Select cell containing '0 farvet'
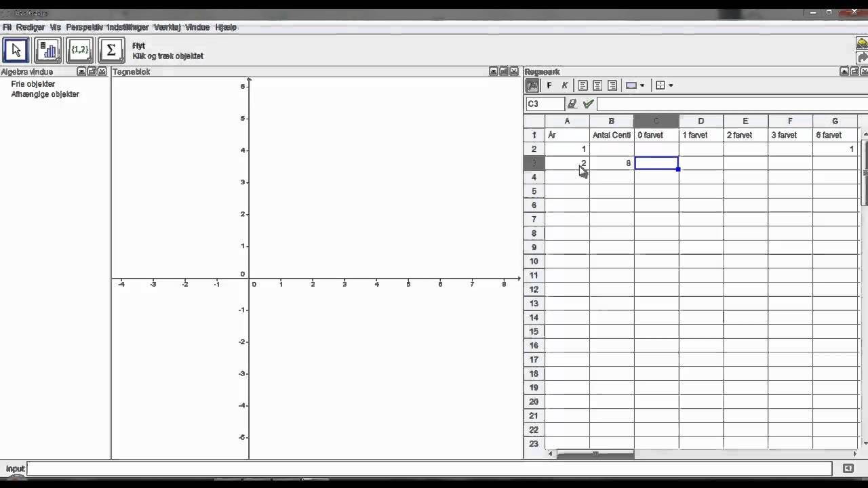This screenshot has width=868, height=488. [656, 135]
